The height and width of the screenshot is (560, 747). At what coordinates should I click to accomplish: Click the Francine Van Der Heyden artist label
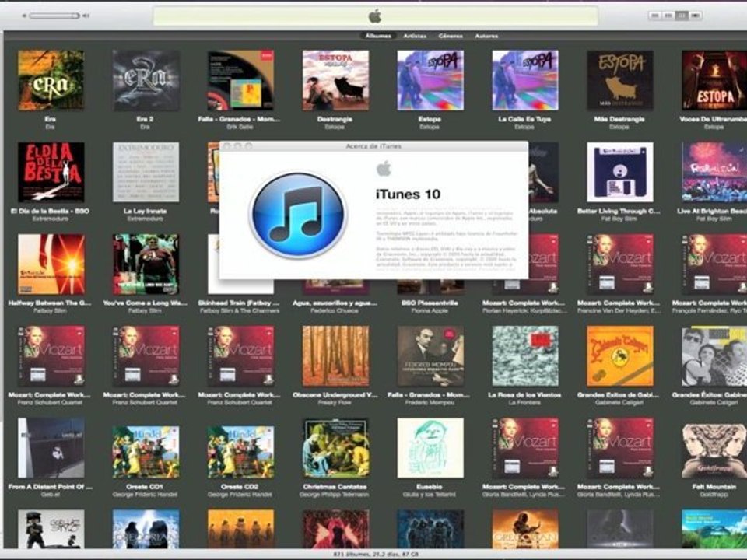coord(619,311)
